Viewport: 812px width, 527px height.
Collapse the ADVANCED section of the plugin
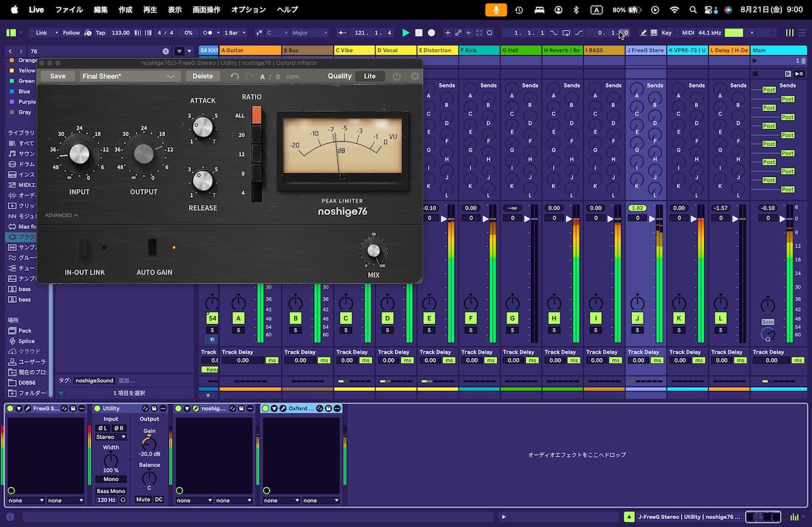click(x=61, y=216)
